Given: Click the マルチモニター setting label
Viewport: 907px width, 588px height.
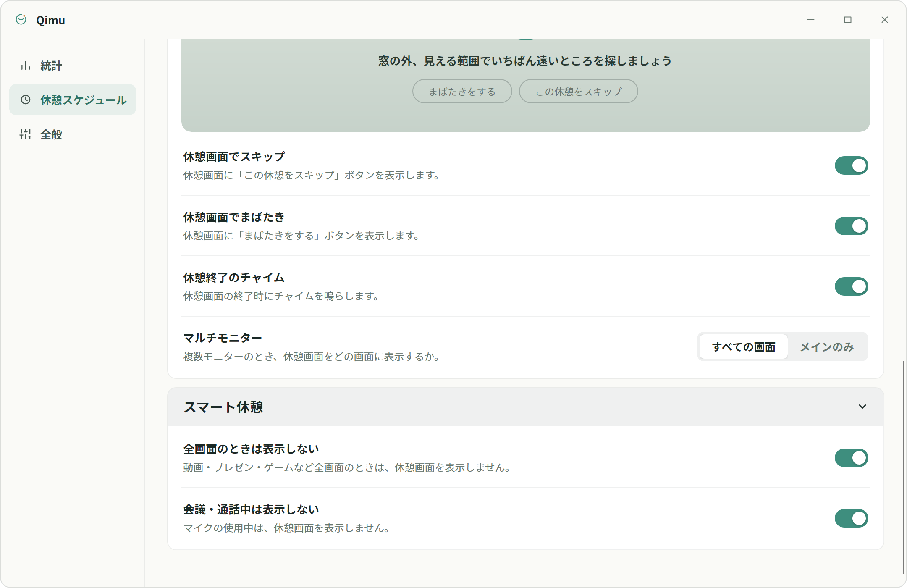Looking at the screenshot, I should (223, 338).
